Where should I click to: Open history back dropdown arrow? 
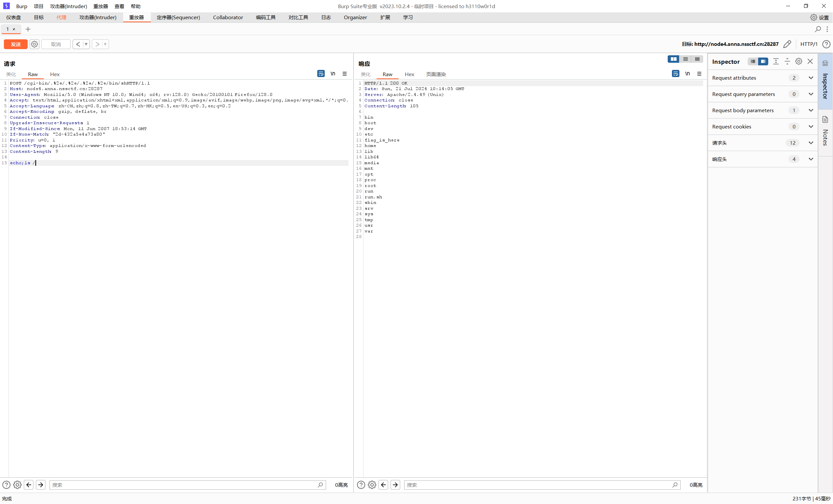tap(86, 44)
